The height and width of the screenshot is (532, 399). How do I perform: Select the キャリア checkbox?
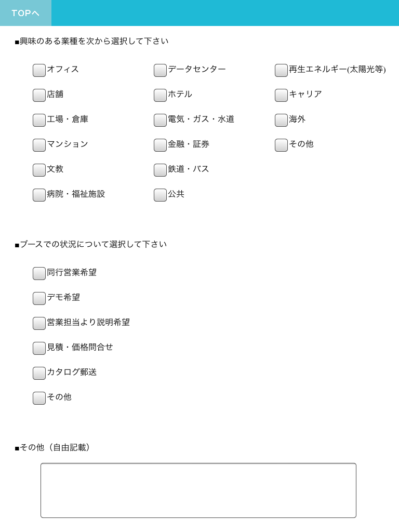point(281,95)
